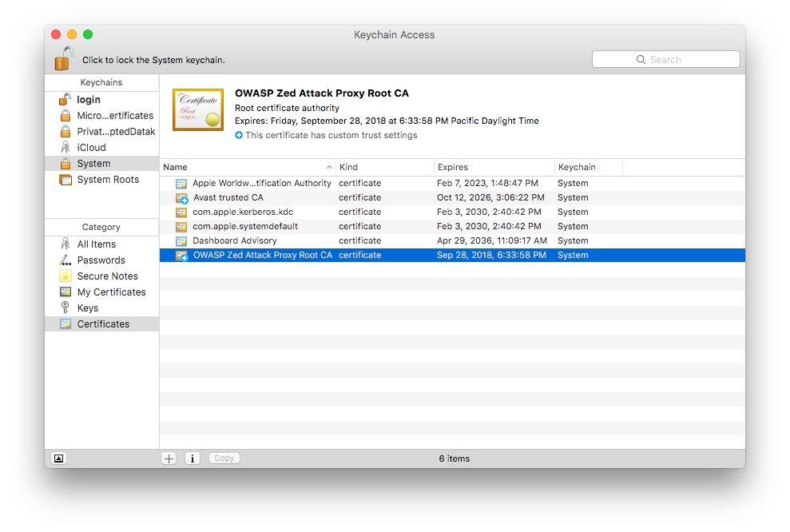This screenshot has width=790, height=532.
Task: Sort list by Expires column header
Action: pyautogui.click(x=494, y=167)
